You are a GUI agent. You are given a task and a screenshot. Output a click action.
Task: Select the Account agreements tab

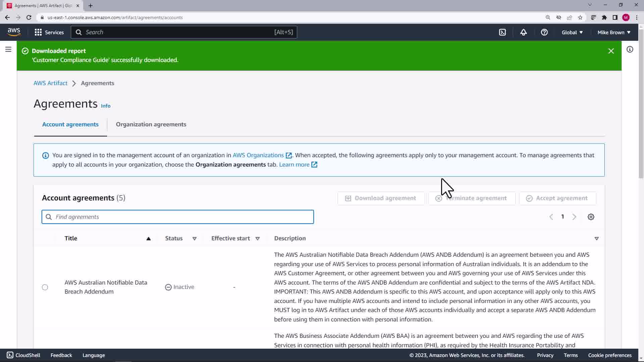point(70,124)
